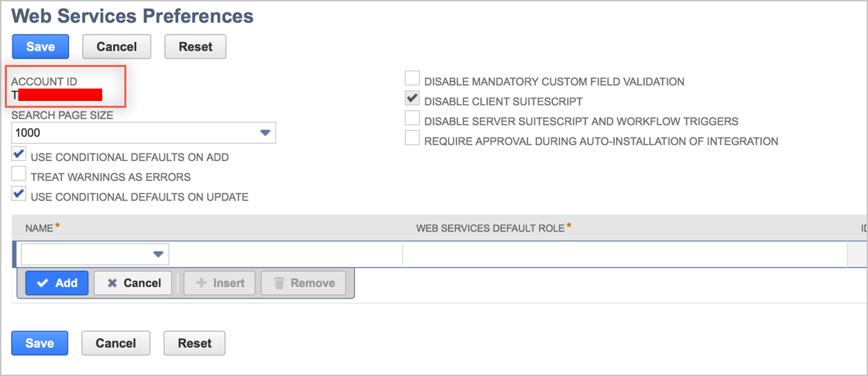Image resolution: width=868 pixels, height=376 pixels.
Task: Click the top Reset button
Action: (x=195, y=47)
